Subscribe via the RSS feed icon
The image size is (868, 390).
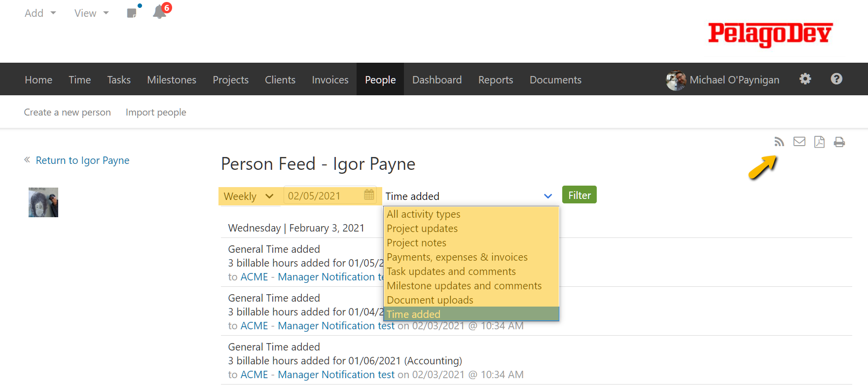click(779, 142)
